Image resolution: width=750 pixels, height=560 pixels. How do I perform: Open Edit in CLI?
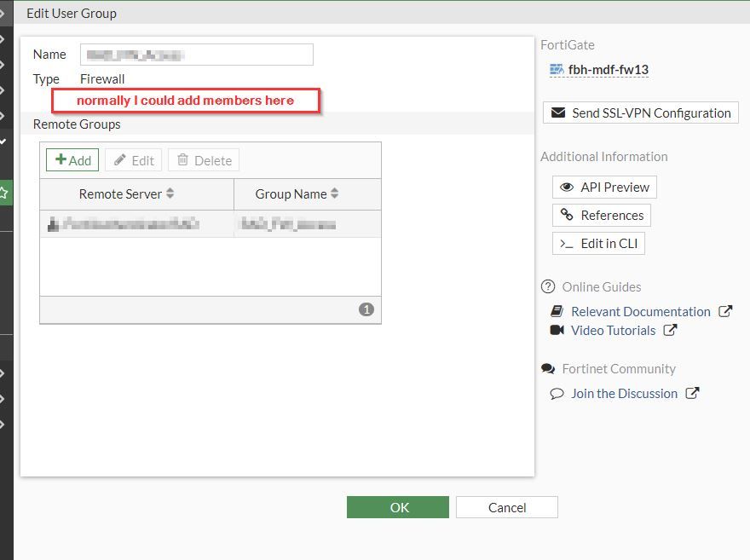(x=599, y=244)
